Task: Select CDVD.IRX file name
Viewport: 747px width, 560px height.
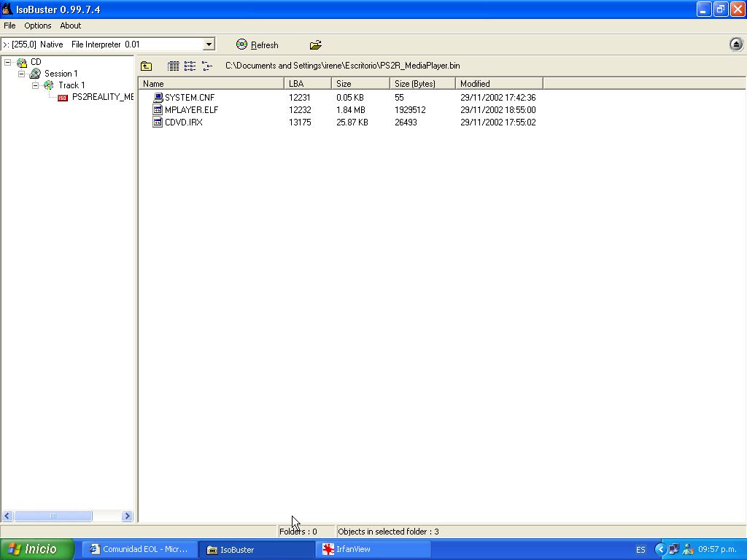Action: point(183,122)
